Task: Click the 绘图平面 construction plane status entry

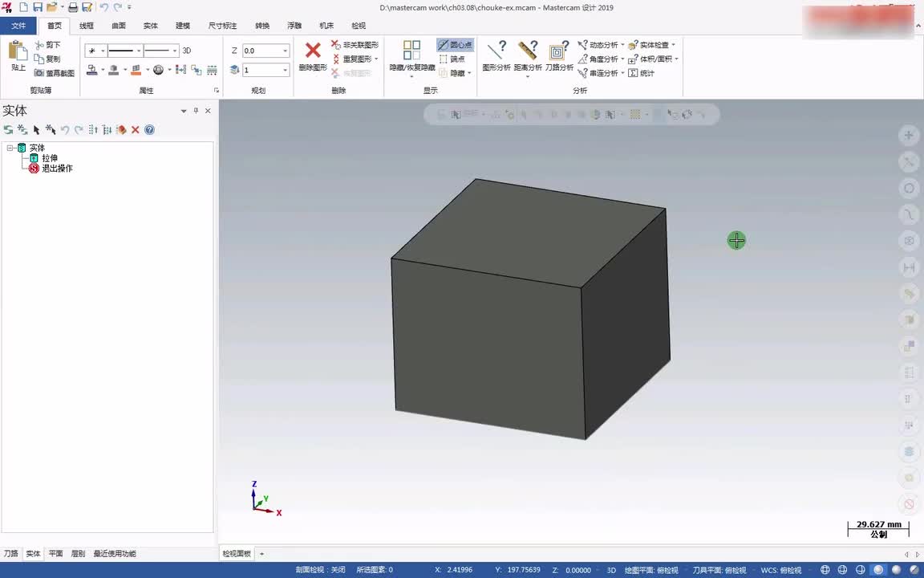Action: click(x=651, y=570)
